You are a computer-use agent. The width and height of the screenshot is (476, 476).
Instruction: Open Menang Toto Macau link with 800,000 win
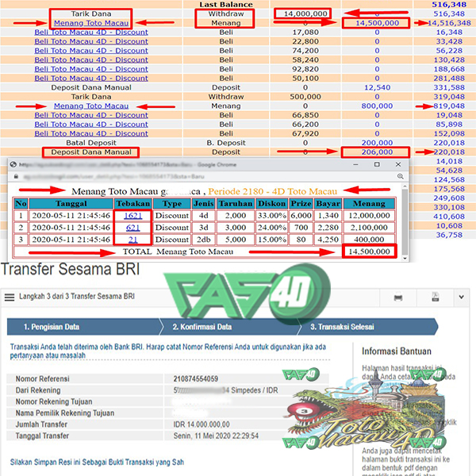click(x=91, y=106)
